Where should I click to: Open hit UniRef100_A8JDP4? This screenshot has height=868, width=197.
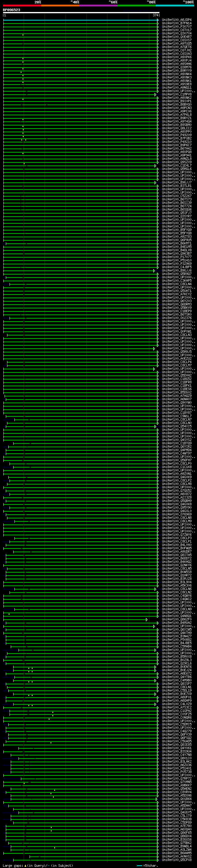pyautogui.click(x=177, y=20)
